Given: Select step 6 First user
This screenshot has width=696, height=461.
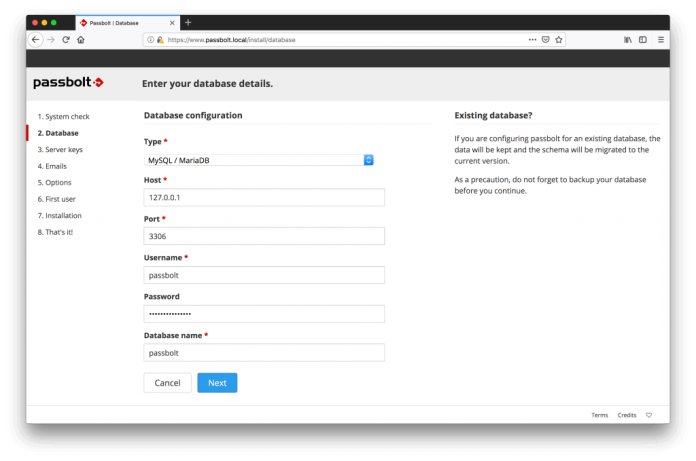Looking at the screenshot, I should 56,199.
